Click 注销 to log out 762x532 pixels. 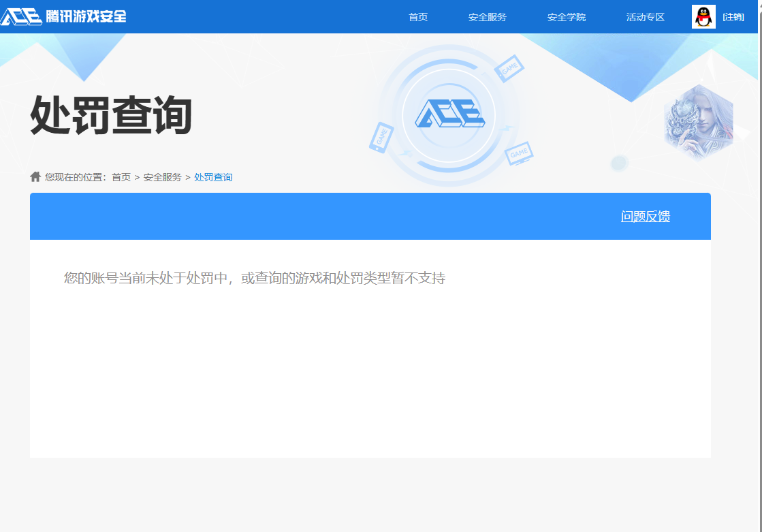pos(733,17)
